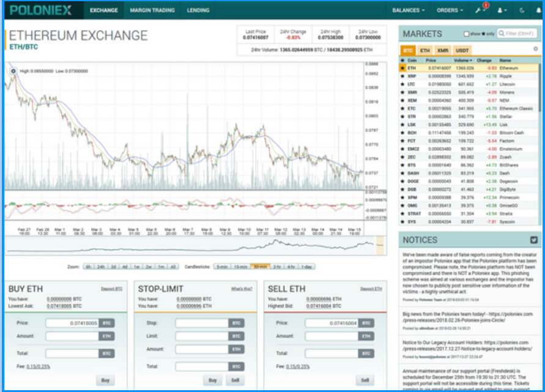545x392 pixels.
Task: Toggle night mode with the moon icon
Action: tap(522, 10)
